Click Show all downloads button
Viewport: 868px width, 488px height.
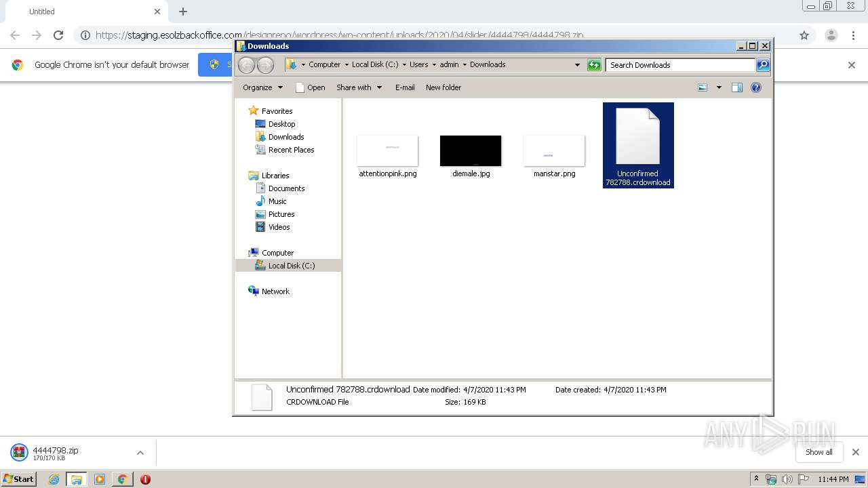819,452
